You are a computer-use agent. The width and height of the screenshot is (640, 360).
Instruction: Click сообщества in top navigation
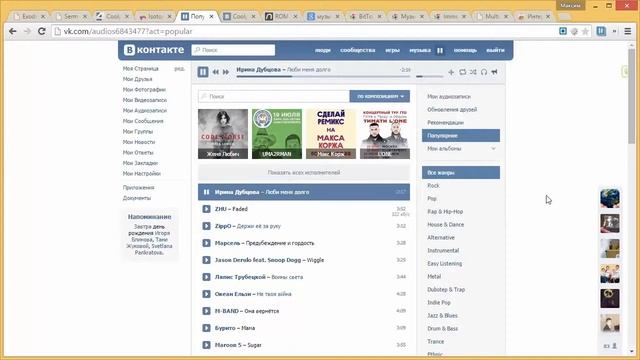[358, 50]
